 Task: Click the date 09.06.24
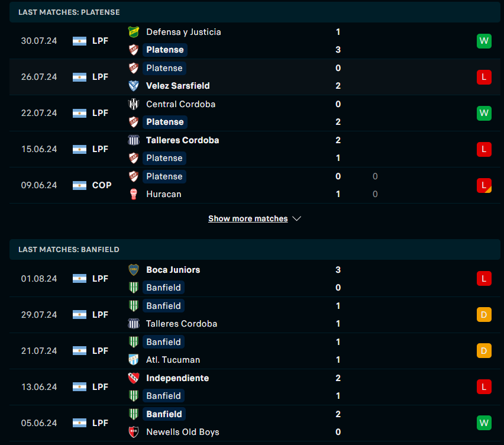pos(39,186)
